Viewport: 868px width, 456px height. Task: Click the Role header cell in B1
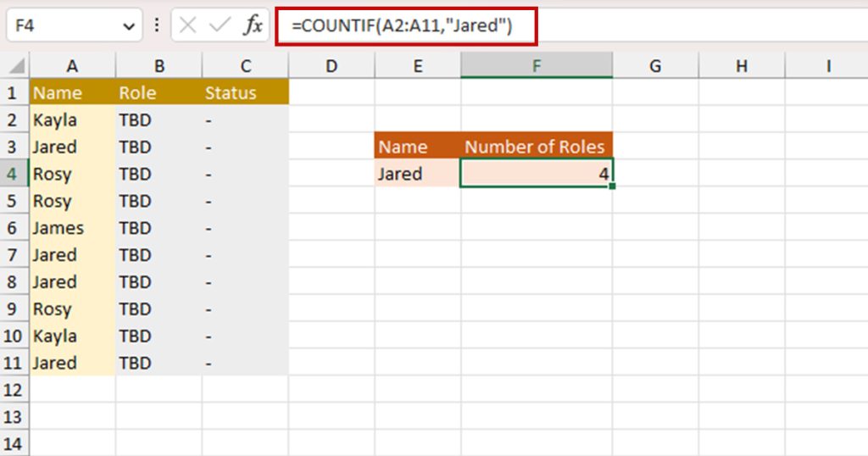point(159,92)
